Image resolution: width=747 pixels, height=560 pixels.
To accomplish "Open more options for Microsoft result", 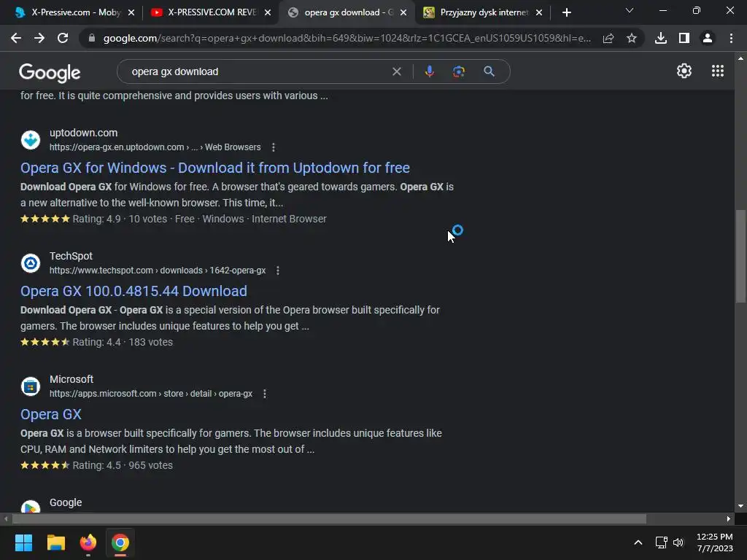I will click(264, 394).
